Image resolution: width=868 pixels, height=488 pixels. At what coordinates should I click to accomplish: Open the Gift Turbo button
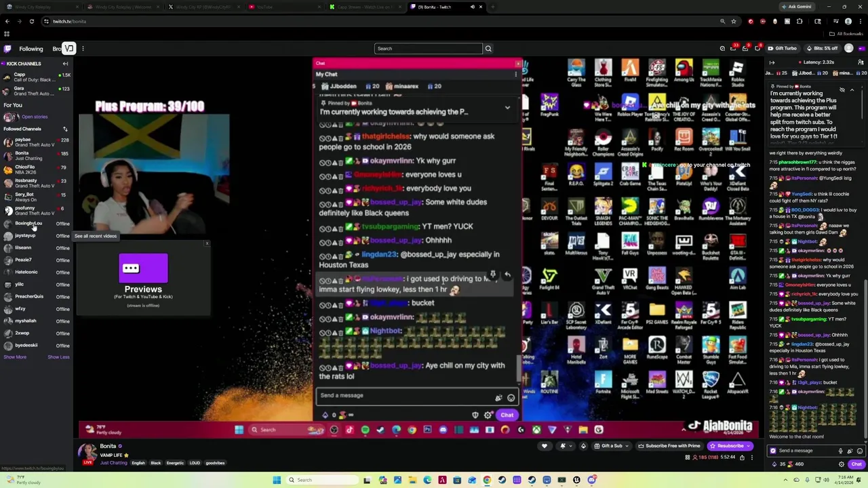(x=782, y=49)
